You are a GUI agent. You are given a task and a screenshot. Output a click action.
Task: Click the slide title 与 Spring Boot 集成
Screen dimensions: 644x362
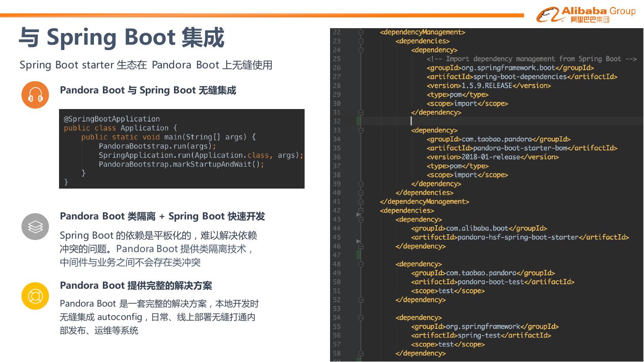tap(121, 38)
